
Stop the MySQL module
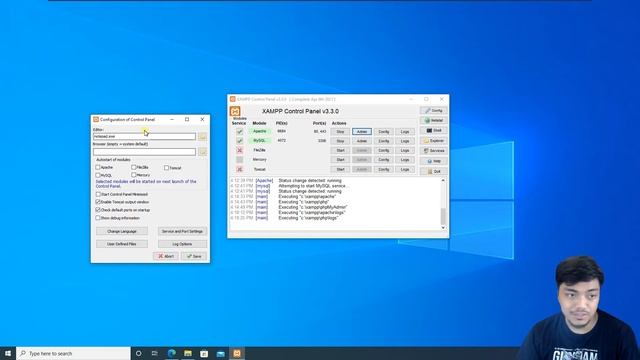click(x=340, y=141)
